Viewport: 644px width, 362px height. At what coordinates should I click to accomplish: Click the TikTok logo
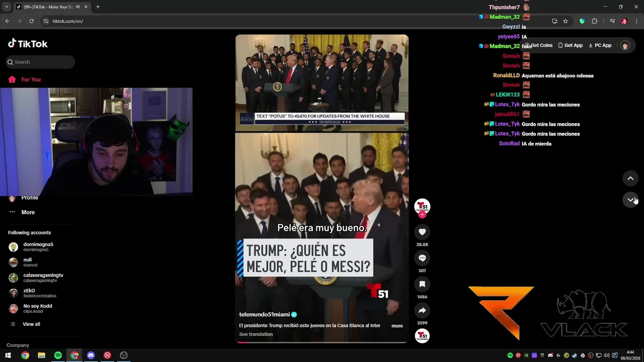pos(28,44)
